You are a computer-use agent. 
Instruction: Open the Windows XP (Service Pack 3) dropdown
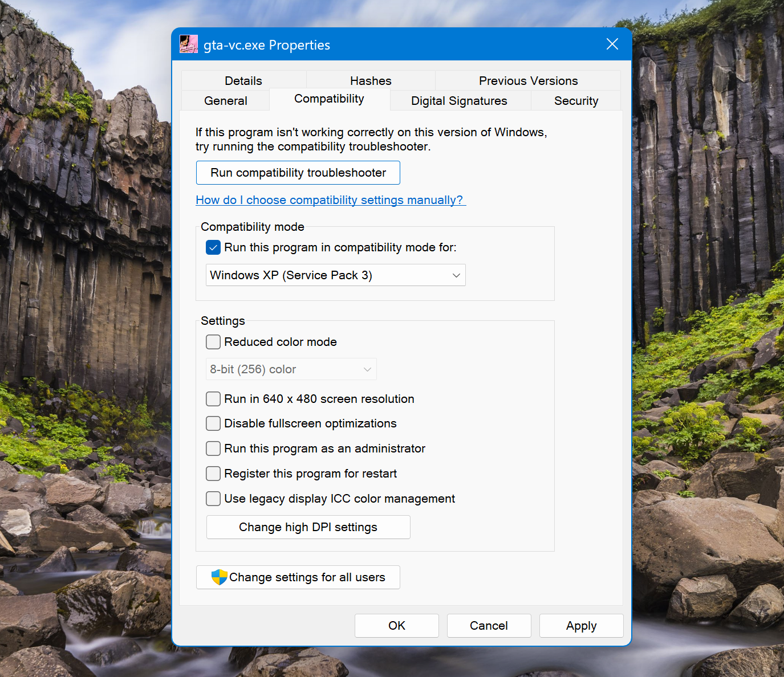tap(336, 275)
